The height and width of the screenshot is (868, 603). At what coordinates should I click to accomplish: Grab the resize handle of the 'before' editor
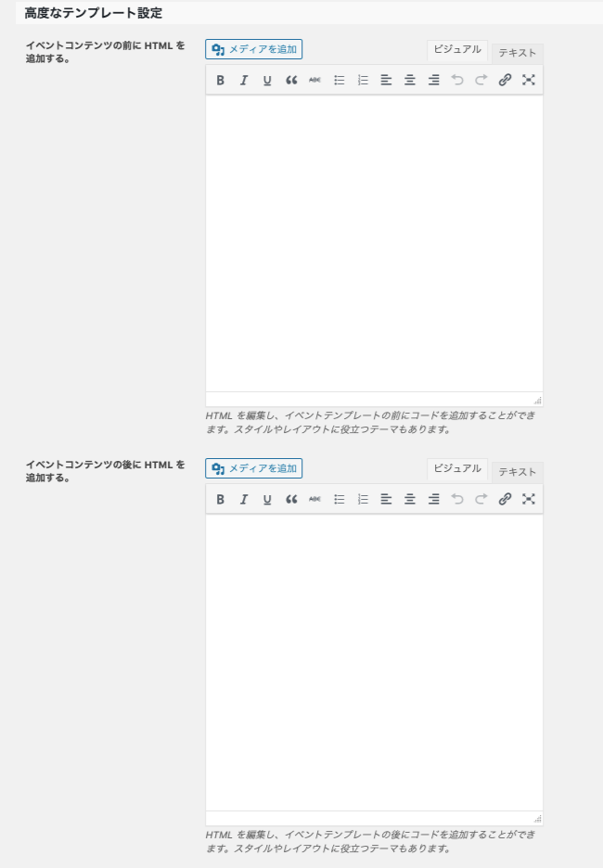pyautogui.click(x=537, y=401)
